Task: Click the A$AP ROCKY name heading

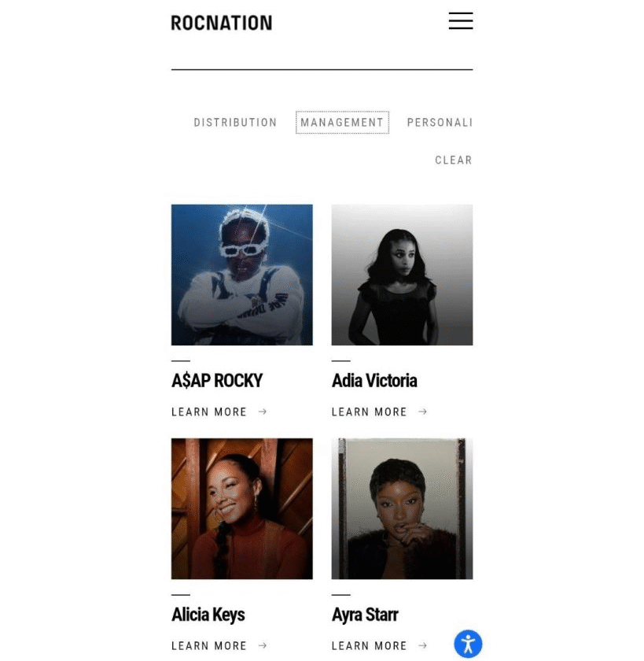Action: coord(217,380)
